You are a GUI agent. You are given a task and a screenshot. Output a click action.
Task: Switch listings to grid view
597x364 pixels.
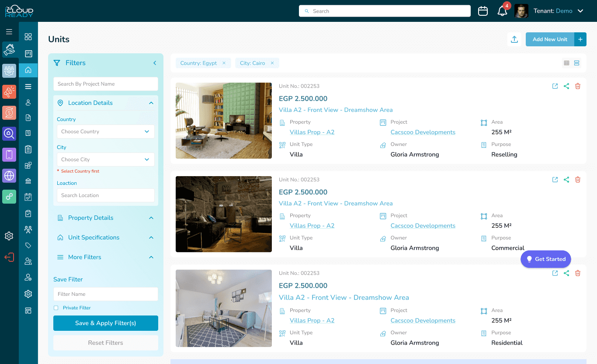point(566,62)
